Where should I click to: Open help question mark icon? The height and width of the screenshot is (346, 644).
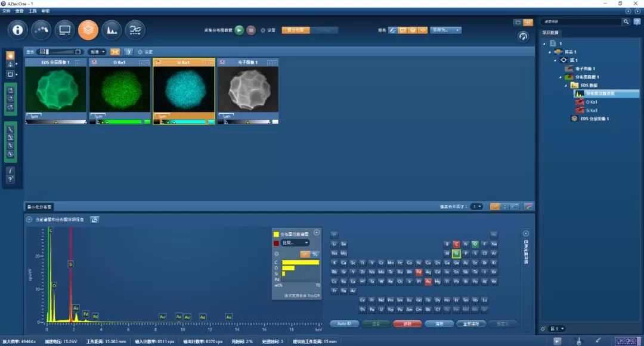coord(637,21)
